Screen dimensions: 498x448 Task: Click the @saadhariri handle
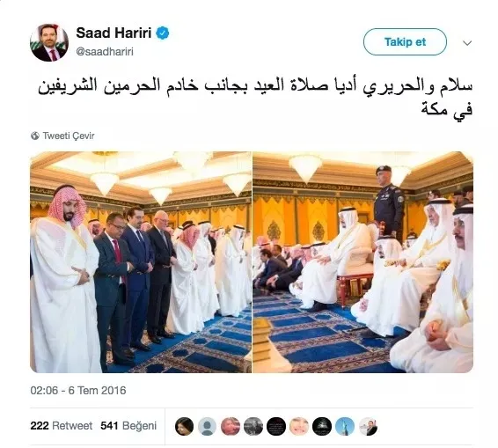105,52
